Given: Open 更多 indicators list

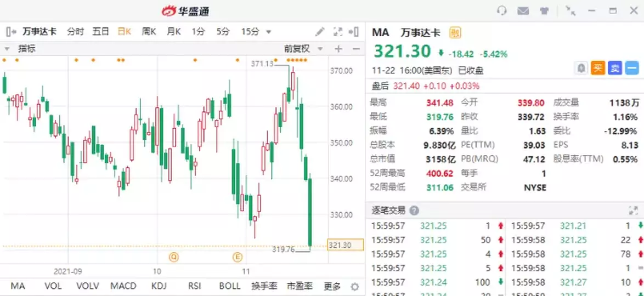Looking at the screenshot, I should (x=332, y=286).
